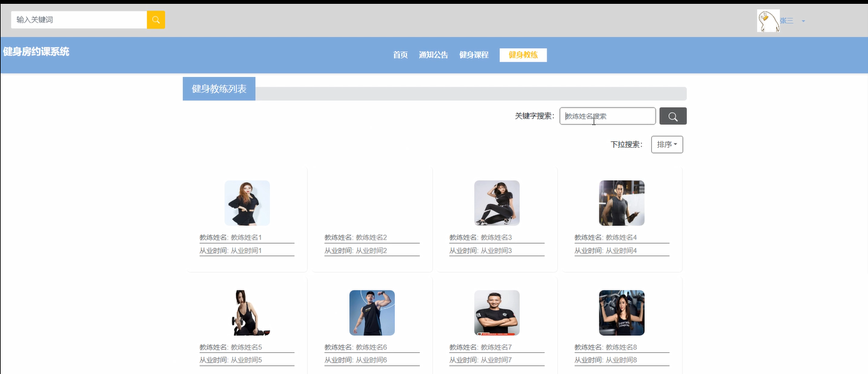Open the 排序 dropdown
The image size is (868, 374).
pyautogui.click(x=667, y=145)
